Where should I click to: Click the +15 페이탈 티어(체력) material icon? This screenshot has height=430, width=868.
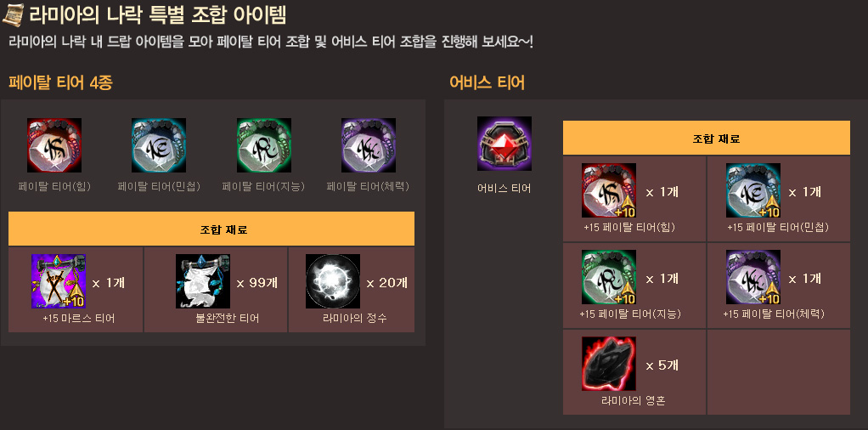pos(753,277)
